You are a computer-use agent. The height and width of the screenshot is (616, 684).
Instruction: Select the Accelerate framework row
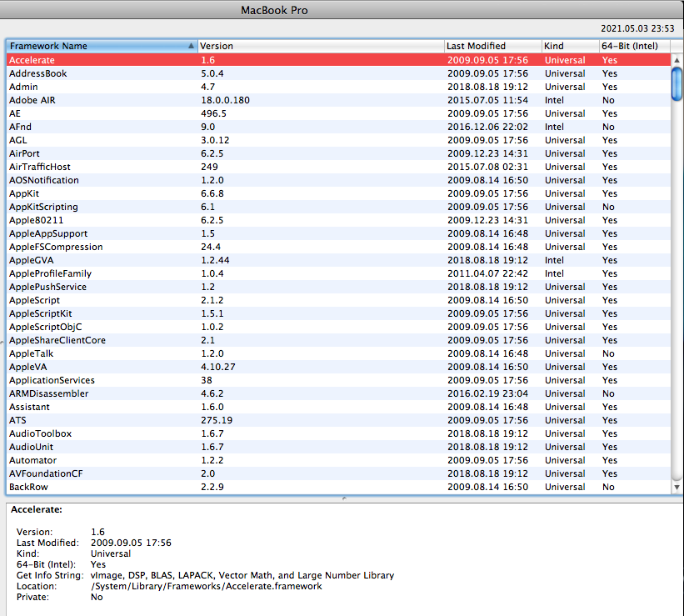[x=338, y=60]
